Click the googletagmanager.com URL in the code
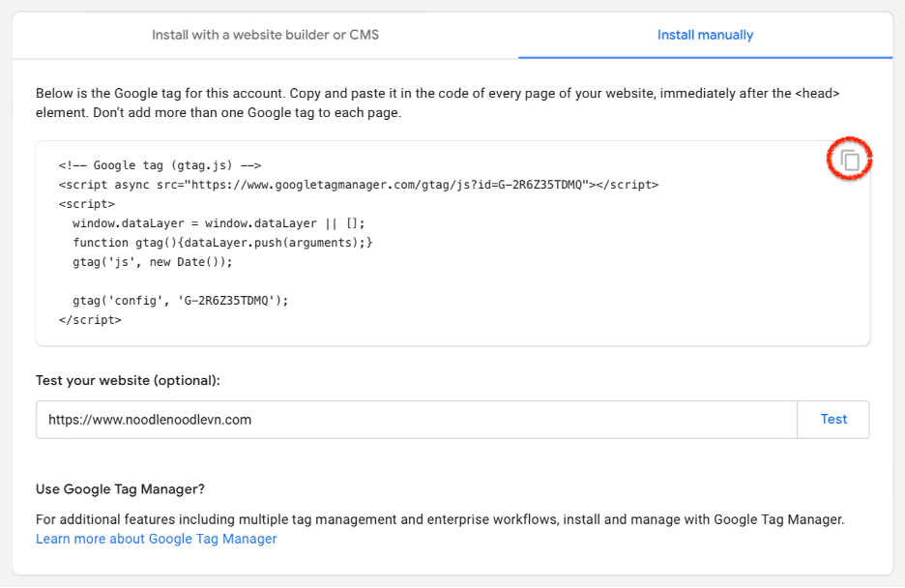This screenshot has height=588, width=905. [x=391, y=185]
